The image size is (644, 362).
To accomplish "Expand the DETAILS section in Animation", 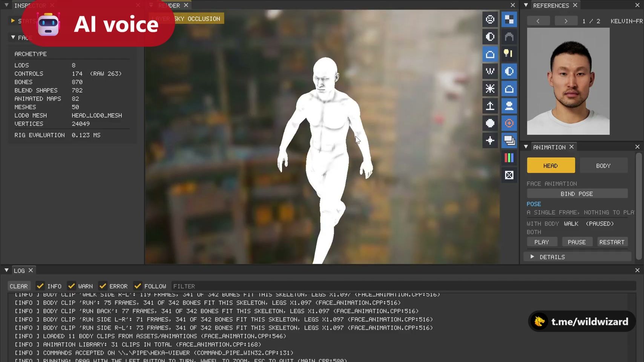I will 577,257.
